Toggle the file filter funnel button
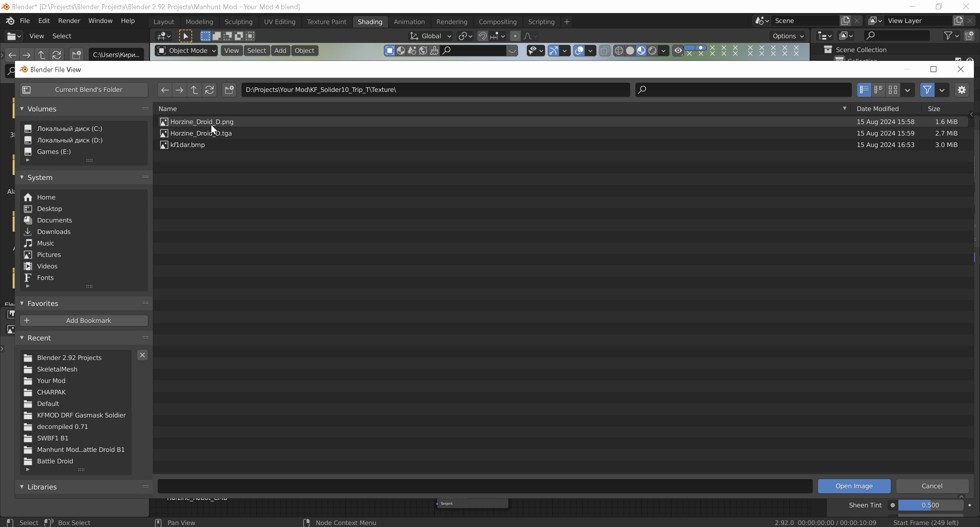Screen dimensions: 980x527 coord(927,90)
